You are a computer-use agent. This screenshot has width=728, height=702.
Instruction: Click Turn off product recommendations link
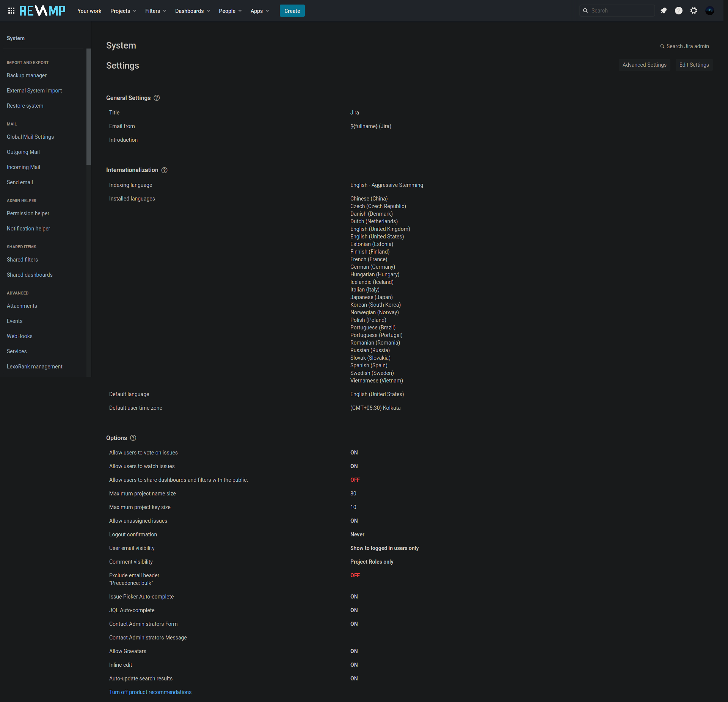150,692
